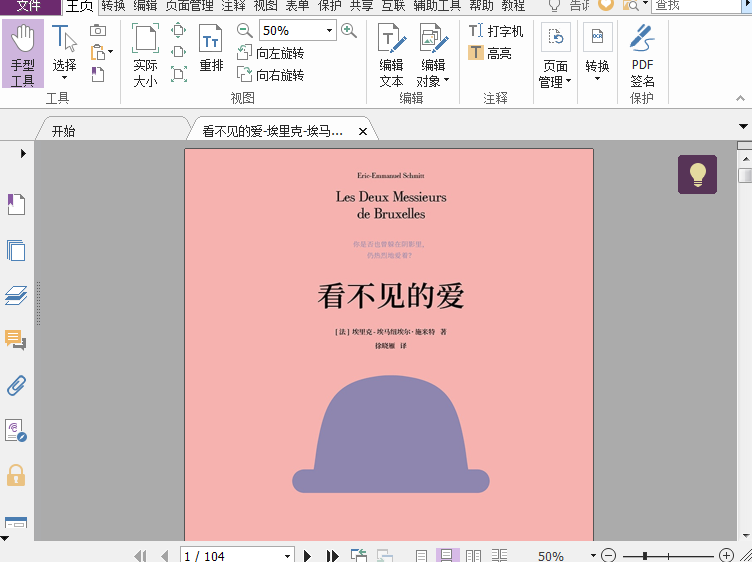Open the Attachments paperclip panel
752x562 pixels.
coord(16,385)
